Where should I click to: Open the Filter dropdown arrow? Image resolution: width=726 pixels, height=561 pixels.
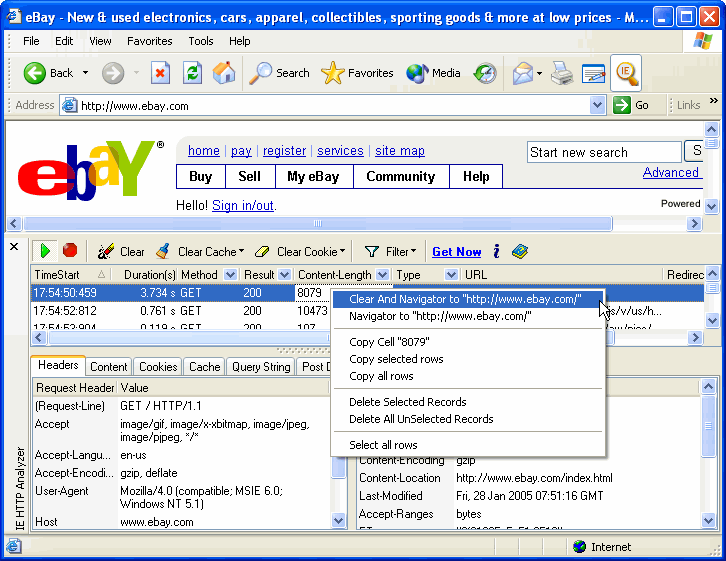tap(413, 251)
